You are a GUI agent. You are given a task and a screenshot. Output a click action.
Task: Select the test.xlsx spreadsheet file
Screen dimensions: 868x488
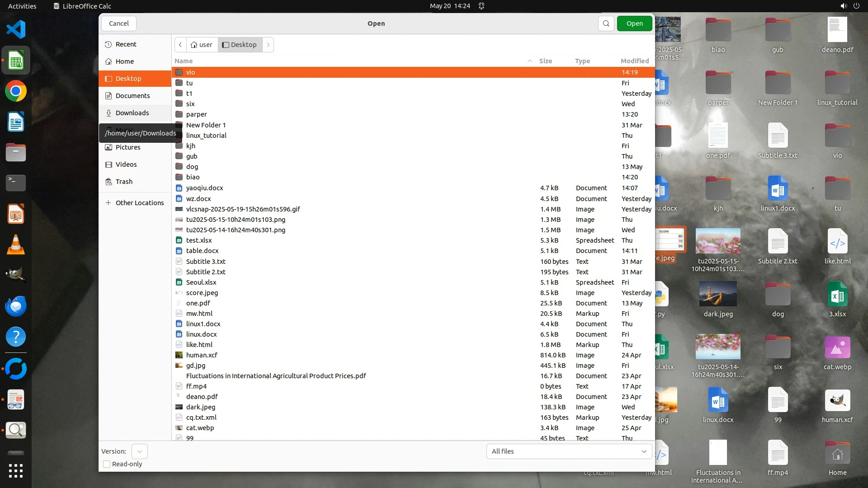coord(199,240)
